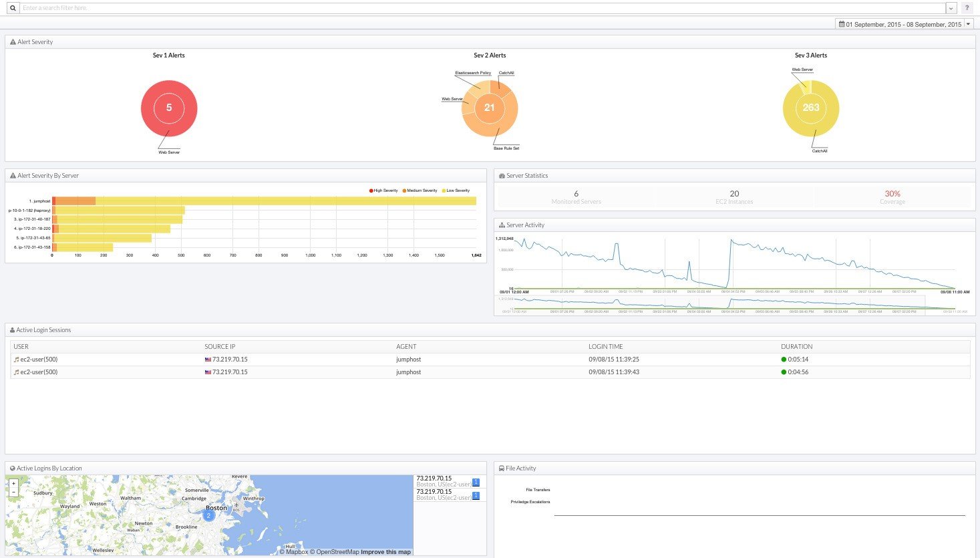Click the calendar icon in date range
Screen dimensions: 980x558
[x=842, y=24]
